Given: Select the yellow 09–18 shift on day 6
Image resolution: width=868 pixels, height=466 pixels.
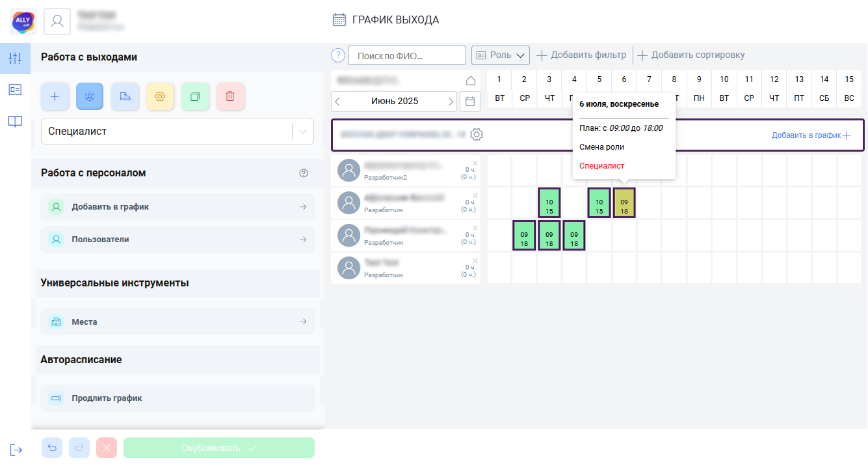Looking at the screenshot, I should click(x=624, y=202).
